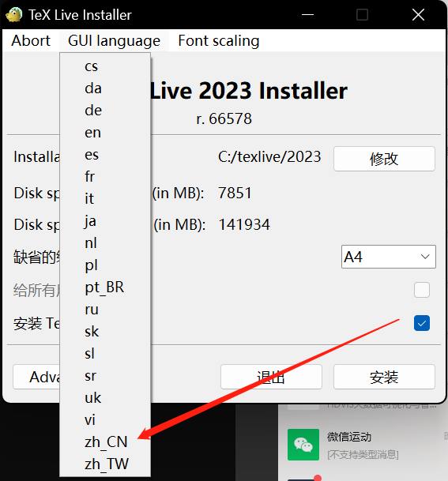Click the 退出 quit button
Screen dimensions: 448x481
point(271,377)
